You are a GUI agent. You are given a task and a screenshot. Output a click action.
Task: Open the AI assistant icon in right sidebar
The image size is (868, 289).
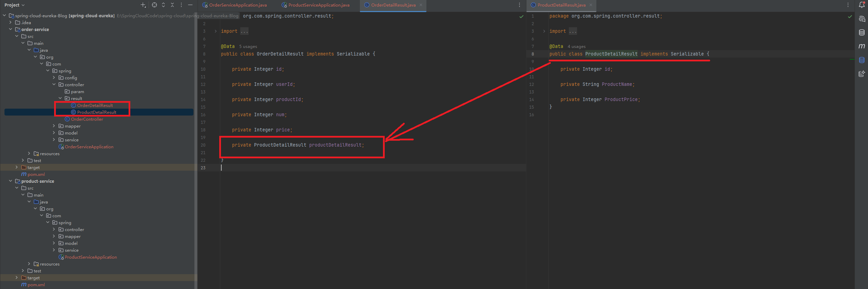tap(862, 19)
